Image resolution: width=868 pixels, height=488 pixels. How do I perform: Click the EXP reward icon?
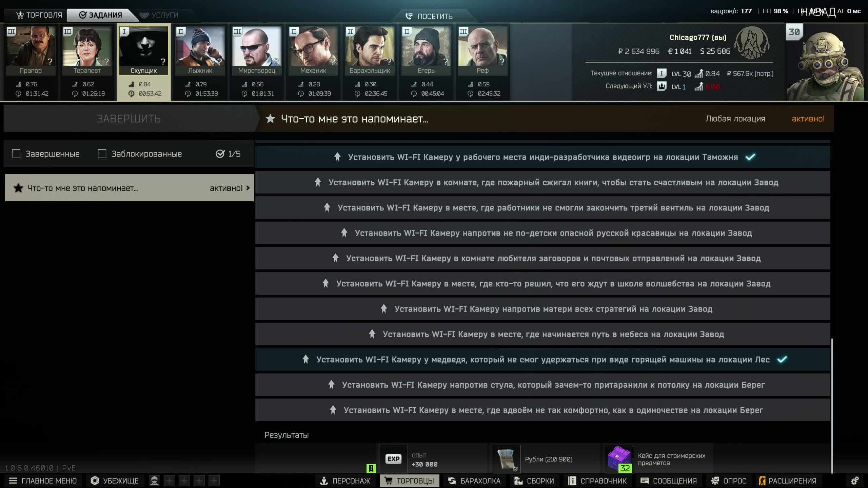point(393,459)
